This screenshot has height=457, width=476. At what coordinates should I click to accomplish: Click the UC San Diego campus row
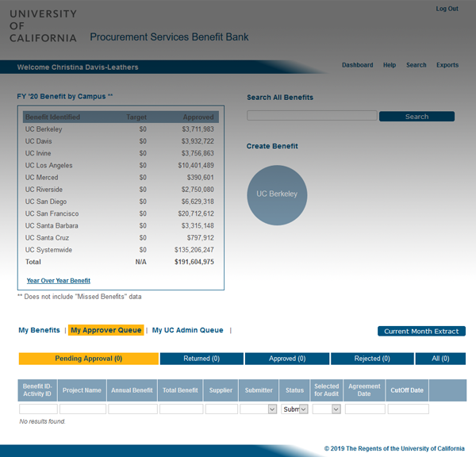click(x=121, y=202)
